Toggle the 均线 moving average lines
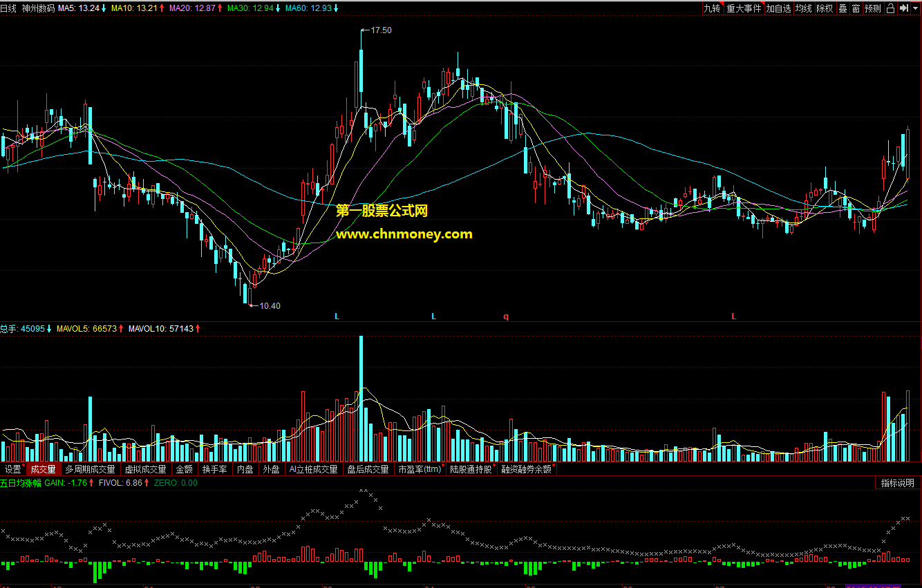This screenshot has height=588, width=922. pyautogui.click(x=803, y=8)
